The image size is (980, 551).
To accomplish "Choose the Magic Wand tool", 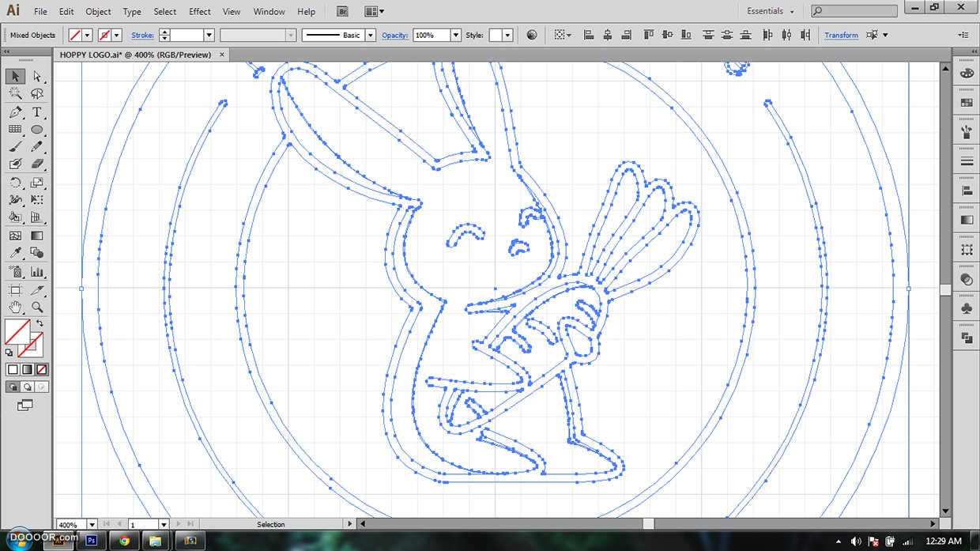I will click(x=15, y=94).
